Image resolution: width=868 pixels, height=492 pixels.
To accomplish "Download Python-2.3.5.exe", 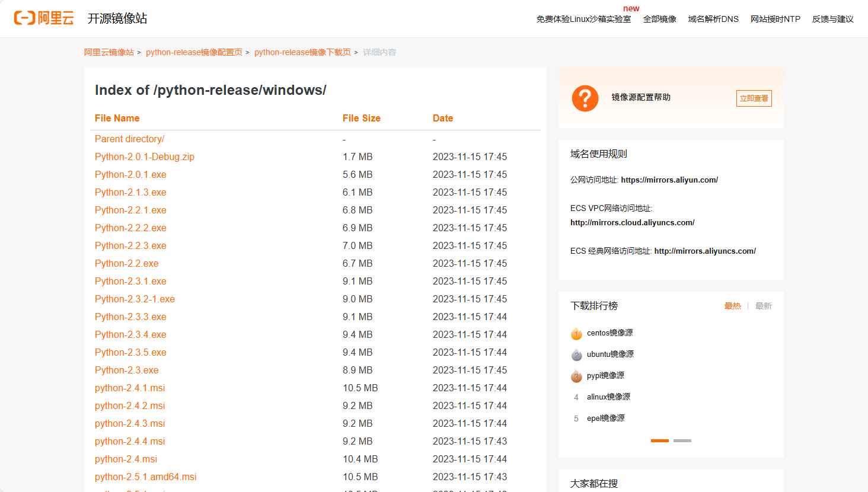I will (x=130, y=352).
